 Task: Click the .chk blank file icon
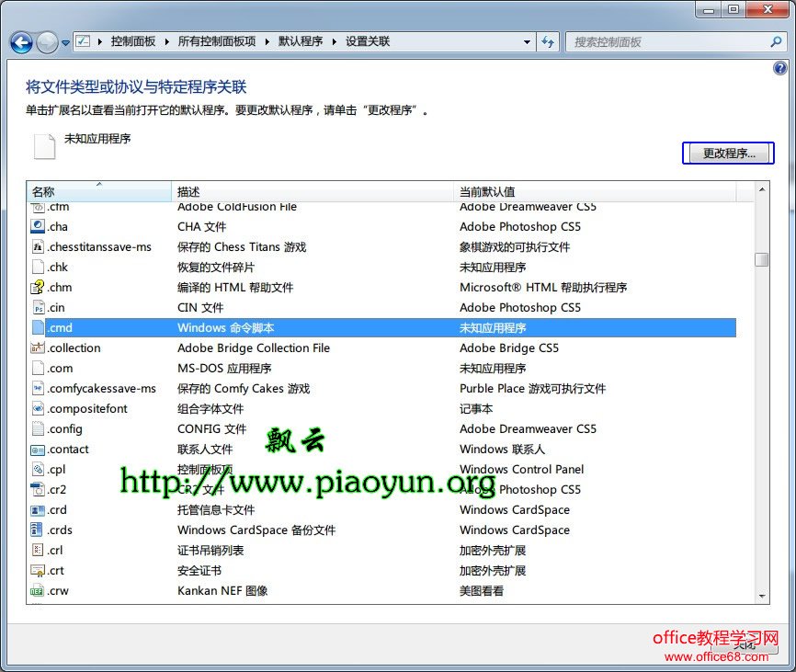pos(38,267)
